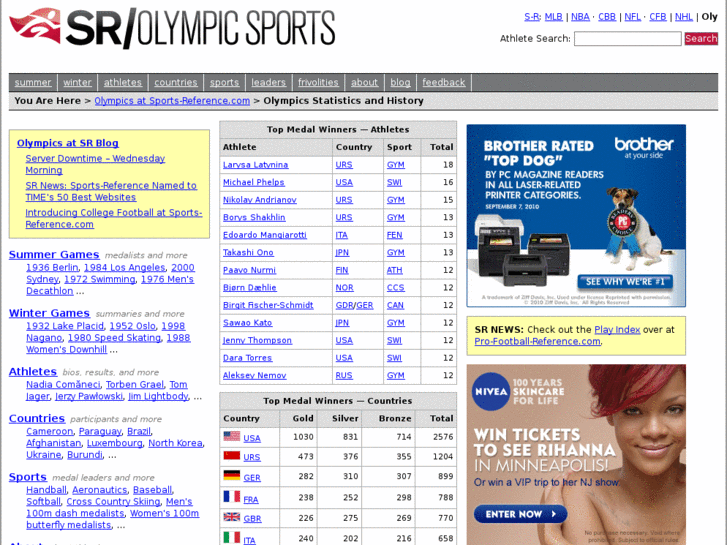The height and width of the screenshot is (545, 727).
Task: Click See Why We're #1 Brother ad button
Action: pyautogui.click(x=625, y=282)
